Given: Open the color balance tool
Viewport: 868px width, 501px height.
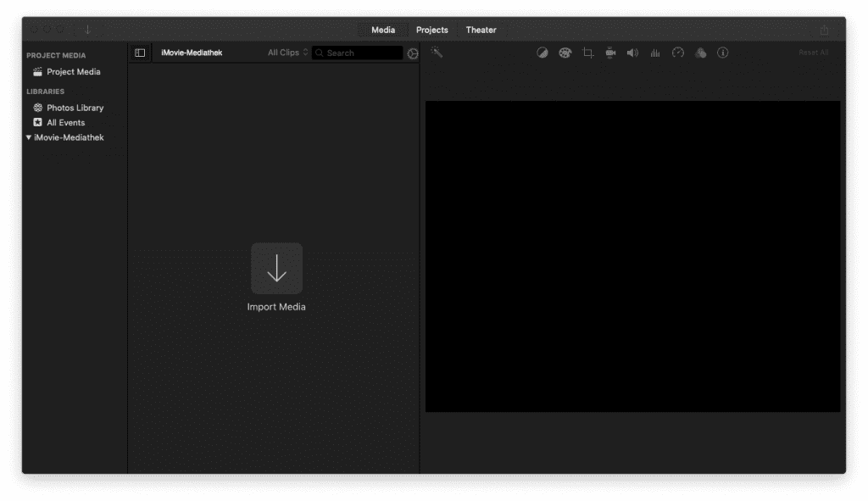Looking at the screenshot, I should point(542,53).
